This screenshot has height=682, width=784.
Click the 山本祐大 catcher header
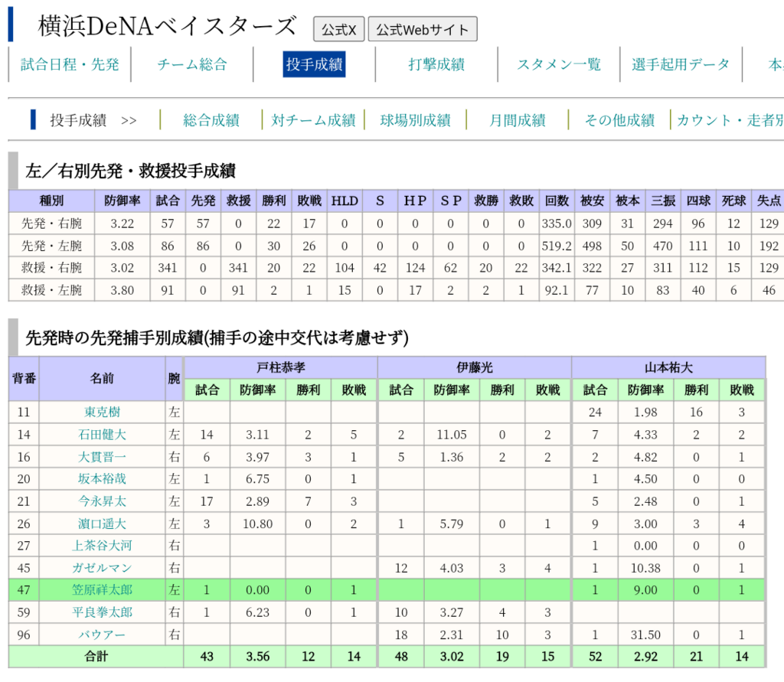(x=668, y=368)
